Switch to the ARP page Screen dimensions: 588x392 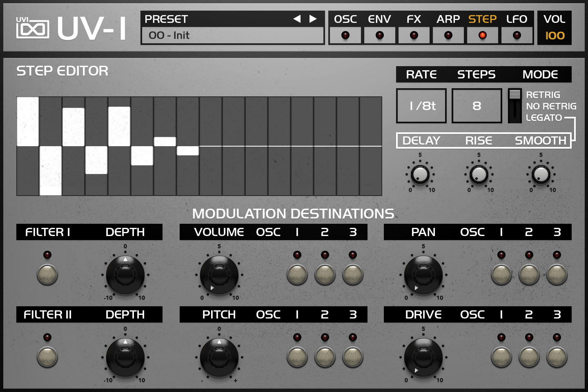click(448, 28)
